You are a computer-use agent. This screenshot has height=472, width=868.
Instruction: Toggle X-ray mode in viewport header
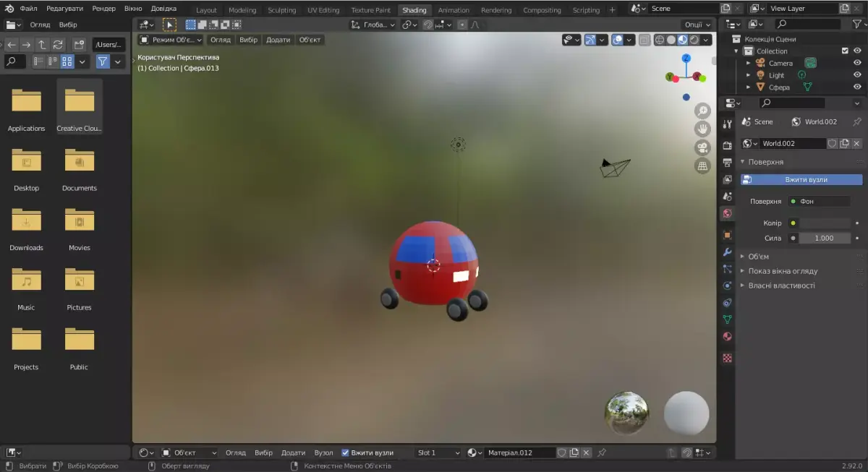pos(644,40)
